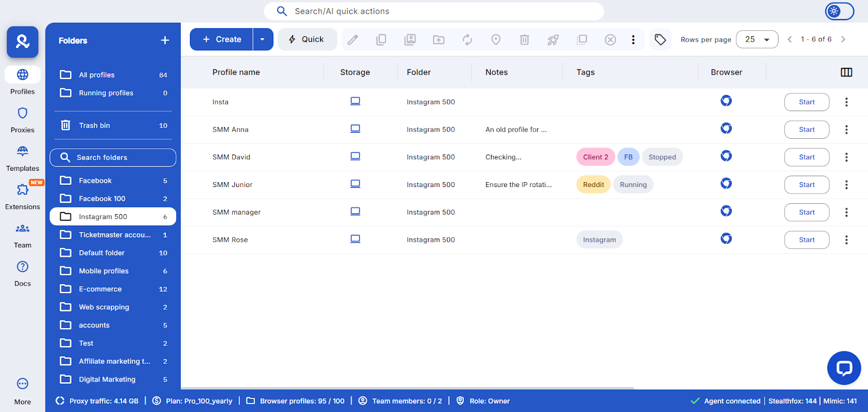Click the rocket launch icon in toolbar
Viewport: 868px width, 412px height.
tap(553, 40)
